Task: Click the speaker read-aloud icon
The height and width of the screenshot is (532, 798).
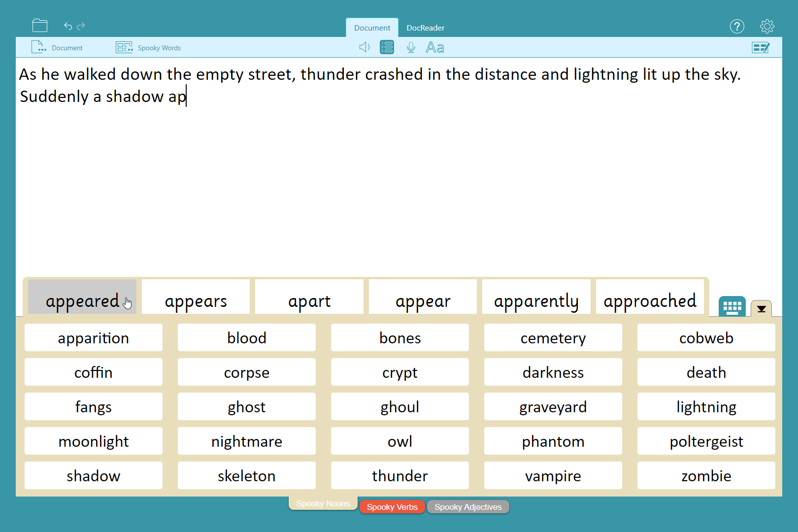Action: point(364,47)
